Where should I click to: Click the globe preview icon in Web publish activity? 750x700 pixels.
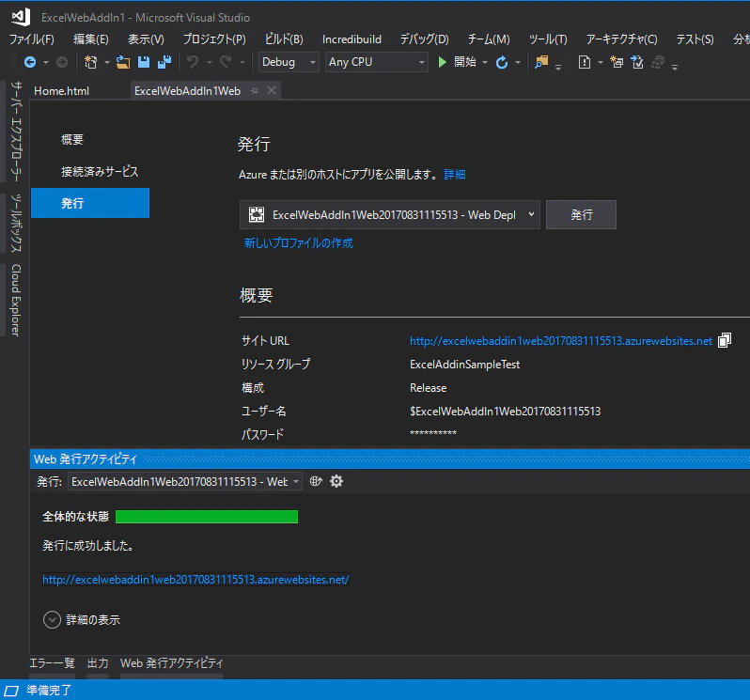(x=316, y=481)
